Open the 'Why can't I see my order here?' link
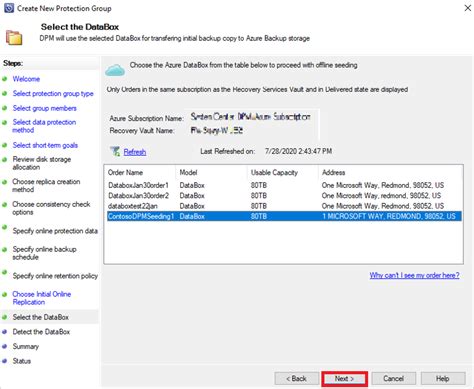 tap(414, 275)
